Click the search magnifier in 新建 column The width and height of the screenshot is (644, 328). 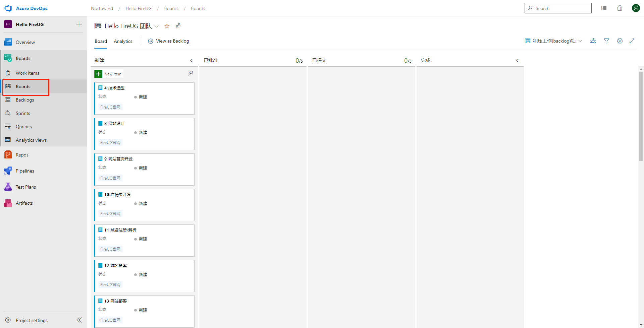point(191,73)
